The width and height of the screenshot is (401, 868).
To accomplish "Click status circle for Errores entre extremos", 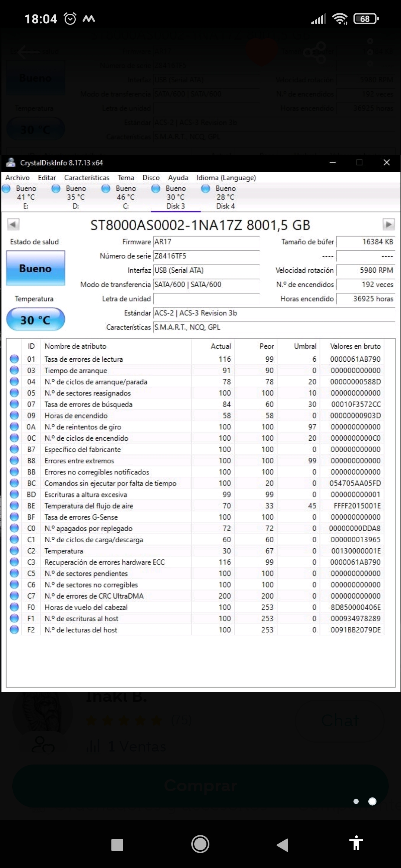I will [14, 460].
